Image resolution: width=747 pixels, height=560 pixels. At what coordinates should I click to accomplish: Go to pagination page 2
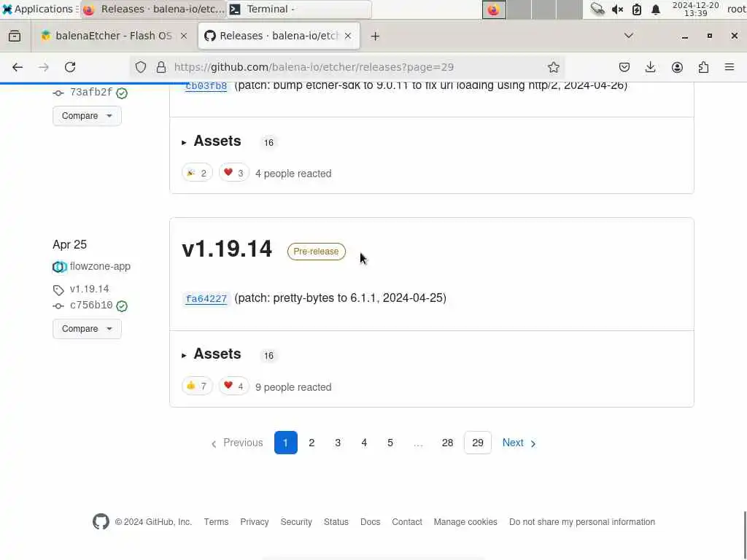(x=311, y=443)
